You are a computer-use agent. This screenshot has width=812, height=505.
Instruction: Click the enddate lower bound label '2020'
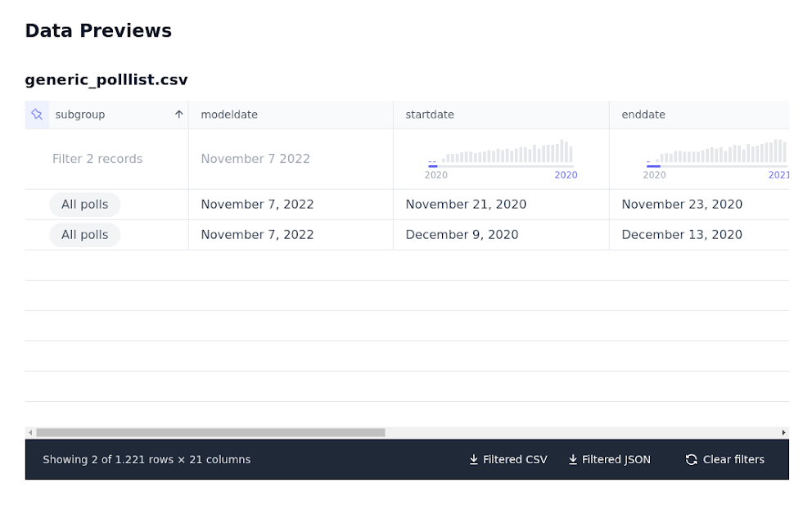[655, 175]
